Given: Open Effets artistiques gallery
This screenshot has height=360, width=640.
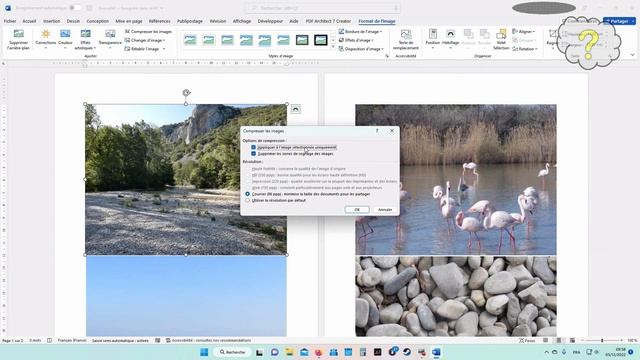Looking at the screenshot, I should click(85, 40).
